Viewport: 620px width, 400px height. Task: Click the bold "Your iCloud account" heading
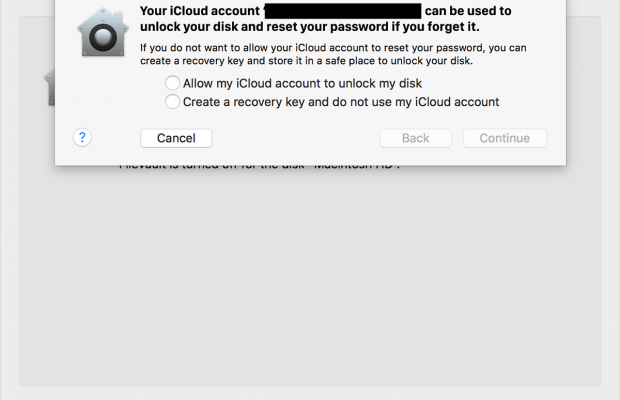pos(199,11)
